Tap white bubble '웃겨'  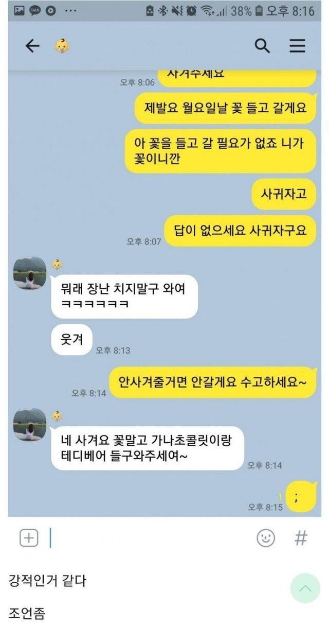72,340
